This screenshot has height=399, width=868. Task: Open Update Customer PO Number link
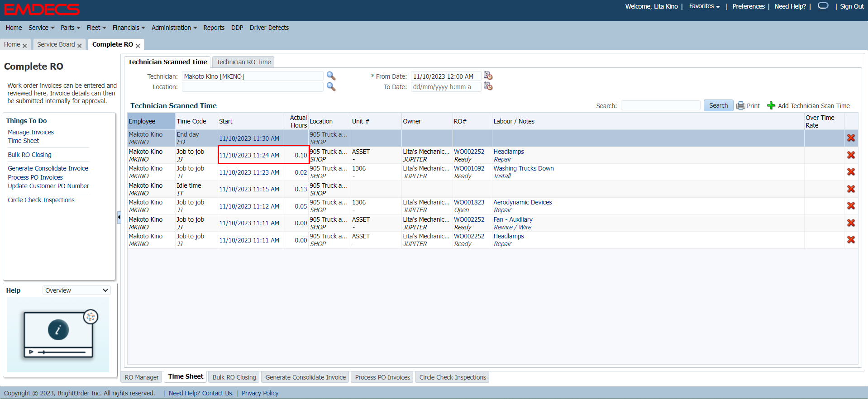tap(48, 186)
